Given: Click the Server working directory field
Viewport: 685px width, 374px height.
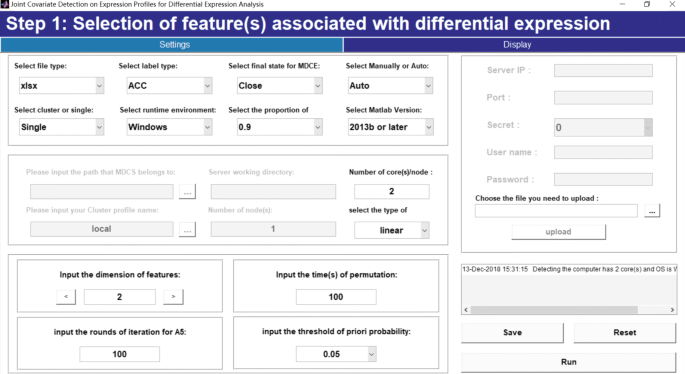Looking at the screenshot, I should (273, 191).
